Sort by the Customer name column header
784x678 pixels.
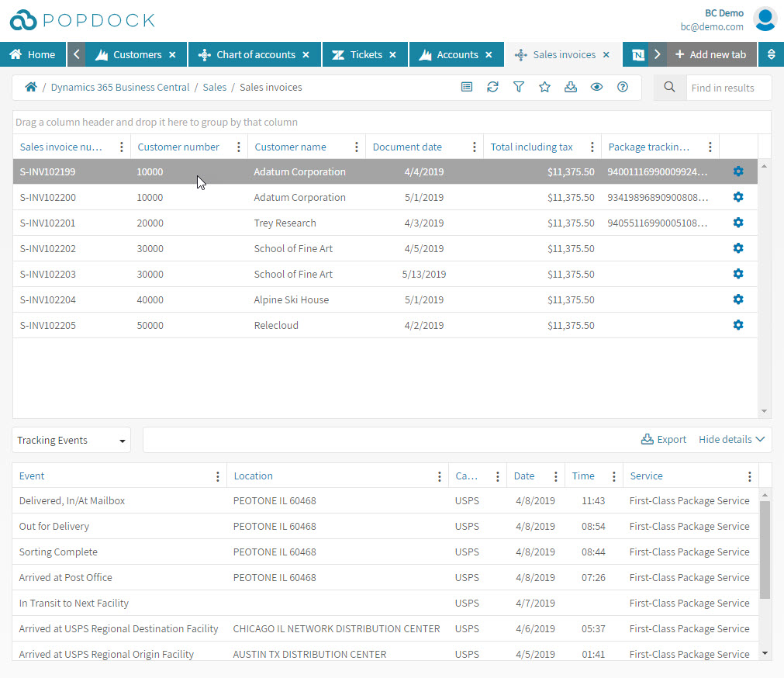pos(291,147)
